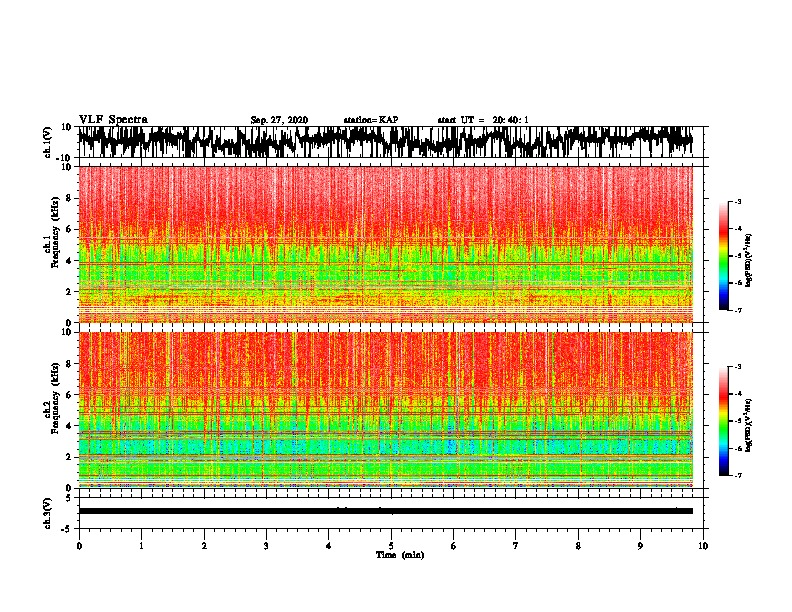Click the "-3" label on ch.1 color bar
Viewport: 792px width, 612px height.
pyautogui.click(x=737, y=201)
